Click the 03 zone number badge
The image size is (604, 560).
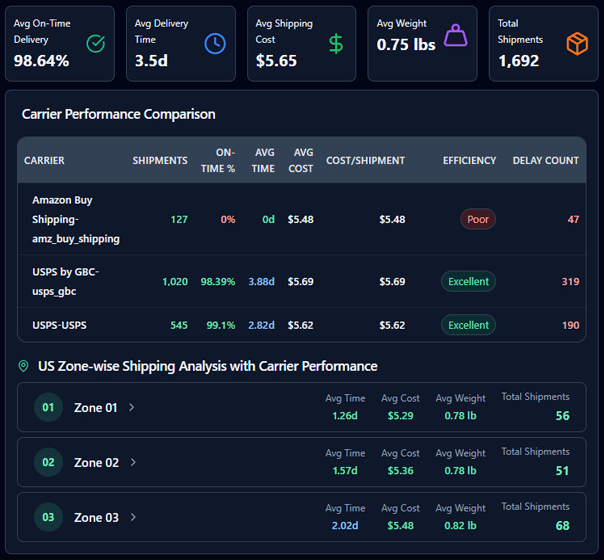pos(48,517)
